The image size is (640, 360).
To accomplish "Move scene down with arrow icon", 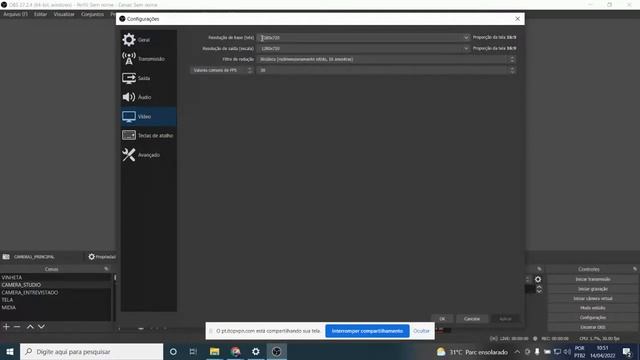I will click(x=41, y=327).
